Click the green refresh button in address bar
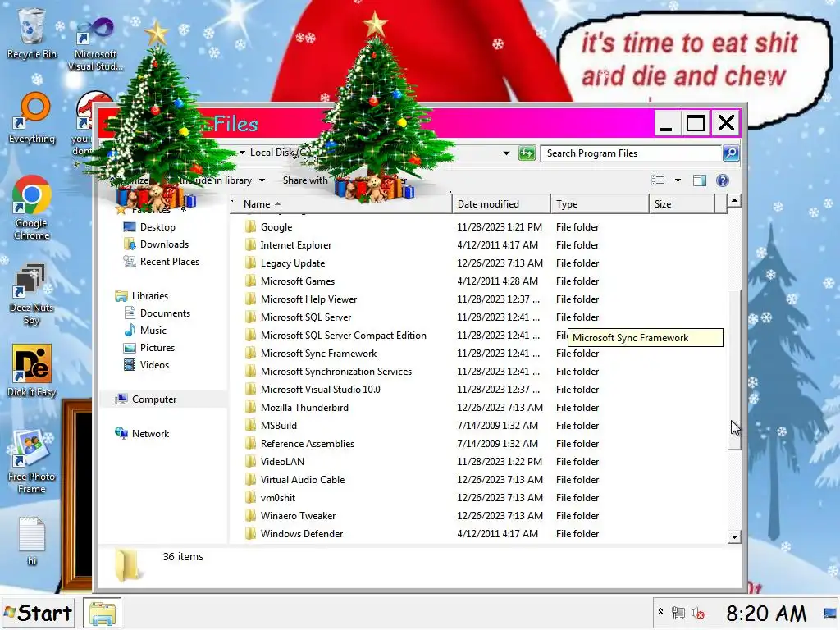 [527, 153]
